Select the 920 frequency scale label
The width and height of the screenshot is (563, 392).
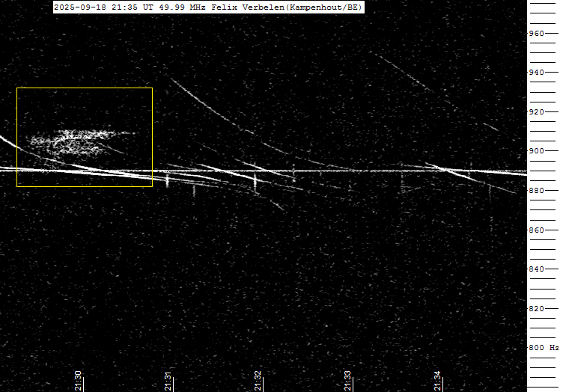536,112
